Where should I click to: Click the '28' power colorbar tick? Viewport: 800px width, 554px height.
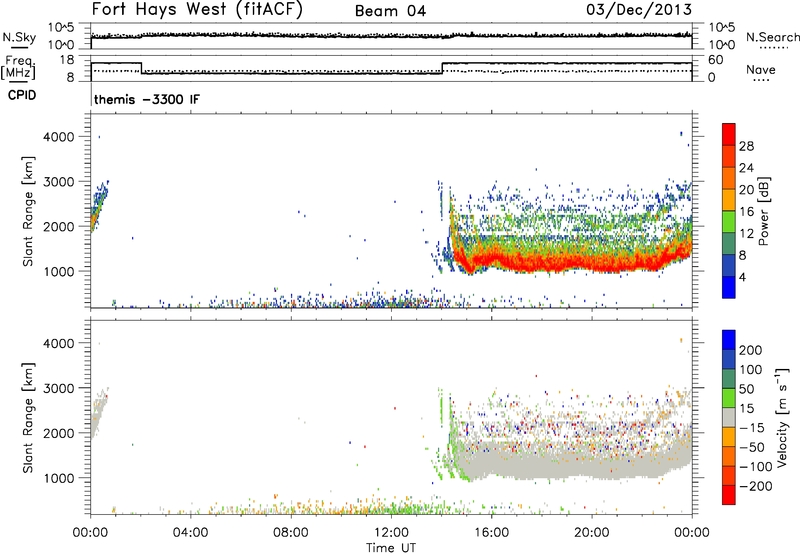click(746, 146)
